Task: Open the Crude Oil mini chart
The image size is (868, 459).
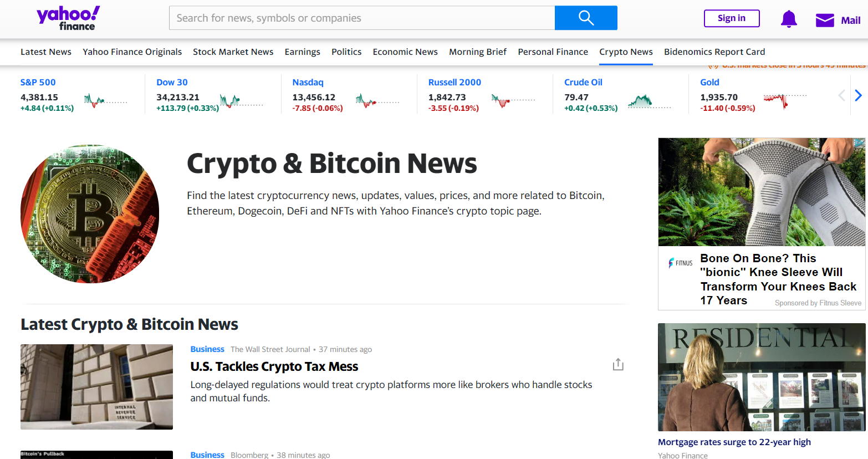Action: coord(650,101)
